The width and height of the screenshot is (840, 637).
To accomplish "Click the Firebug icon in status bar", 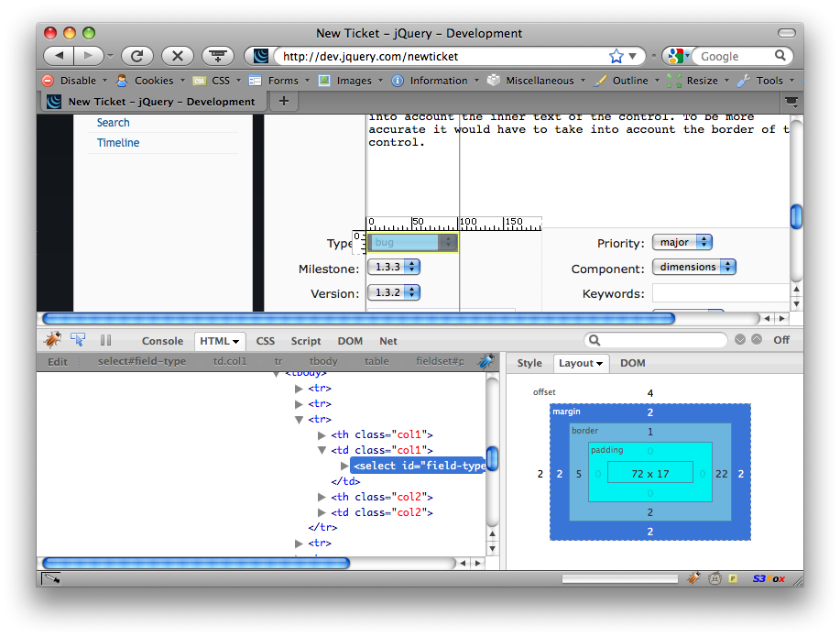I will pyautogui.click(x=693, y=578).
